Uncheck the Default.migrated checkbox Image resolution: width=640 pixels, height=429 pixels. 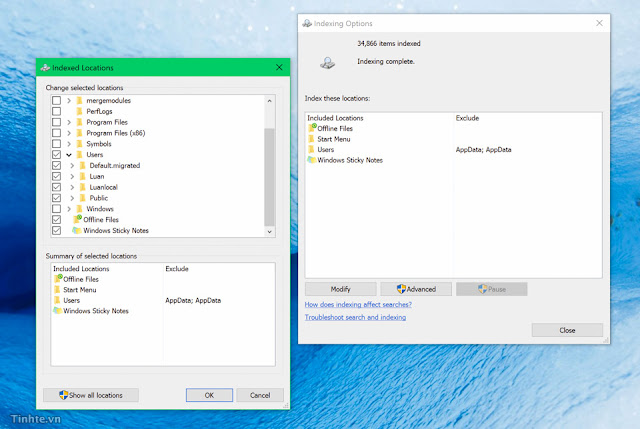[x=56, y=165]
